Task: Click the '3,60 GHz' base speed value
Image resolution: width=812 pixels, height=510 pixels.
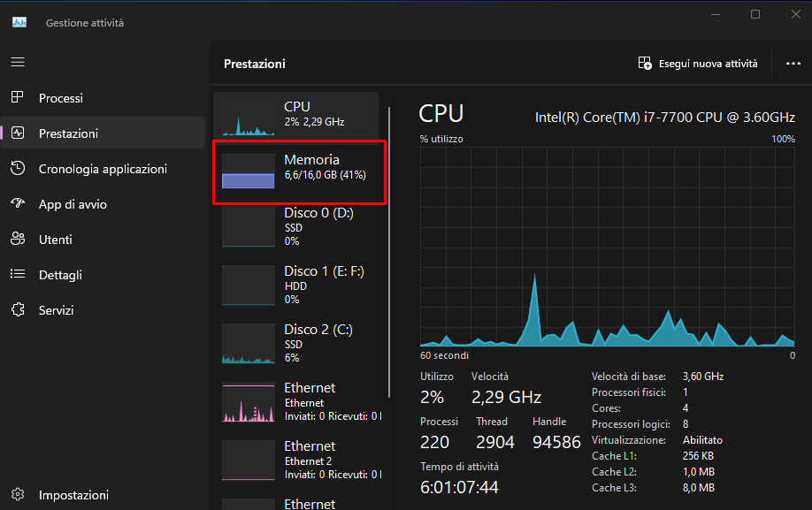Action: point(702,377)
